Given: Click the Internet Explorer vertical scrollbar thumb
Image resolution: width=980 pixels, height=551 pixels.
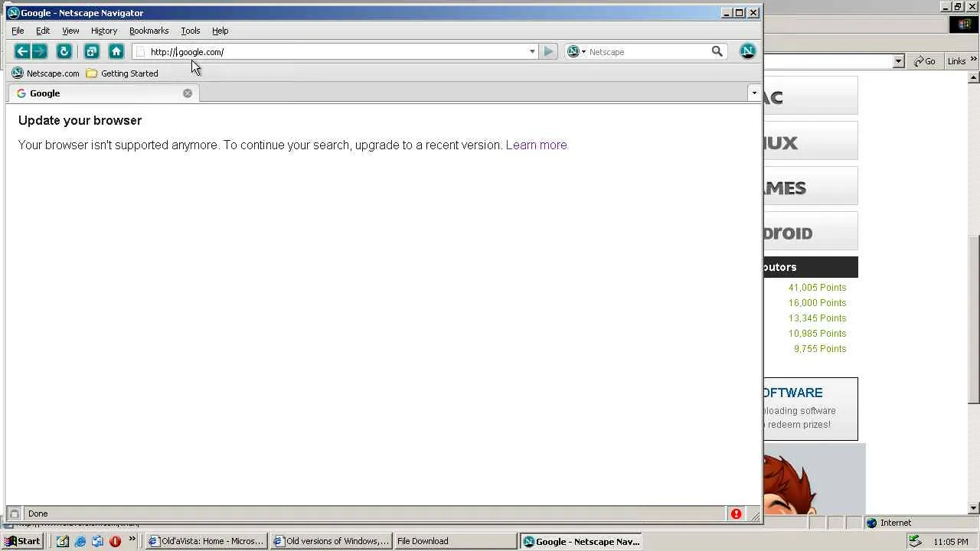Looking at the screenshot, I should tap(974, 320).
